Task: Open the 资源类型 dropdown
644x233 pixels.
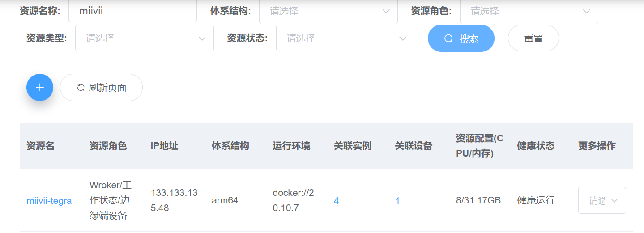Action: [x=144, y=38]
